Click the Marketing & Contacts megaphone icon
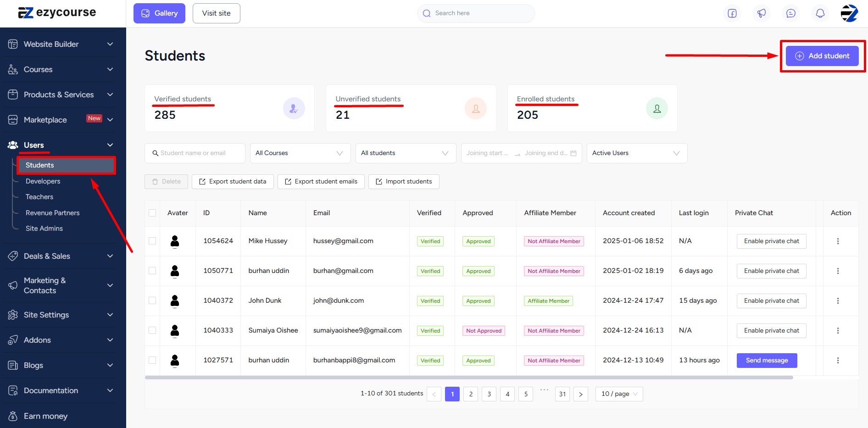Screen dimensions: 868x428 click(x=13, y=285)
